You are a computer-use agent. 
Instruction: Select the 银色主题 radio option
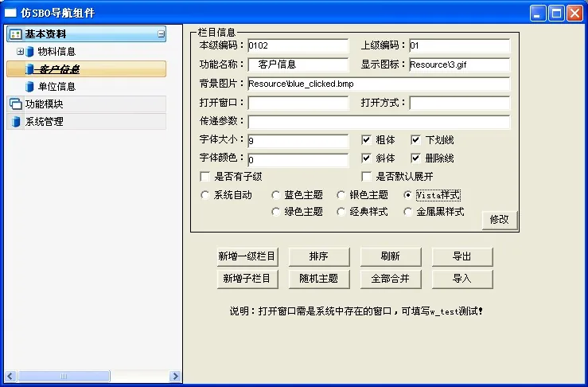(341, 195)
